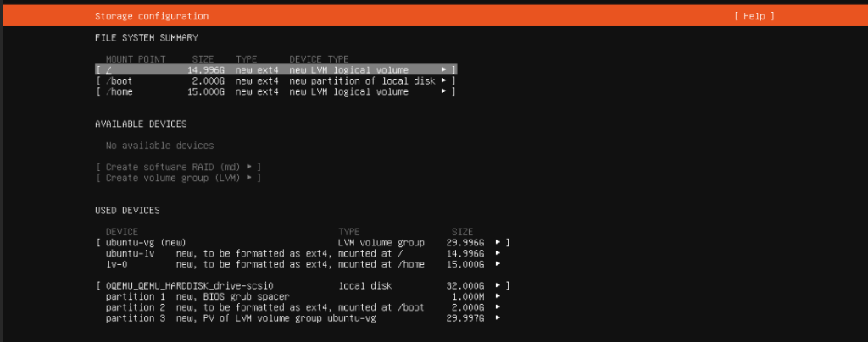Click arrow beside local disk 32.000G size
The image size is (868, 342).
pos(498,286)
